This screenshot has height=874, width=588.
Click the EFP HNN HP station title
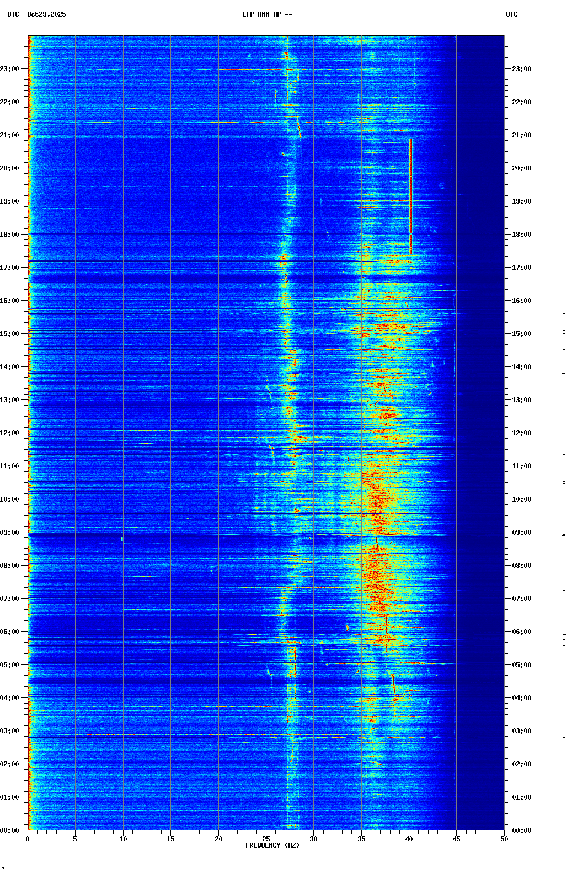tap(267, 14)
